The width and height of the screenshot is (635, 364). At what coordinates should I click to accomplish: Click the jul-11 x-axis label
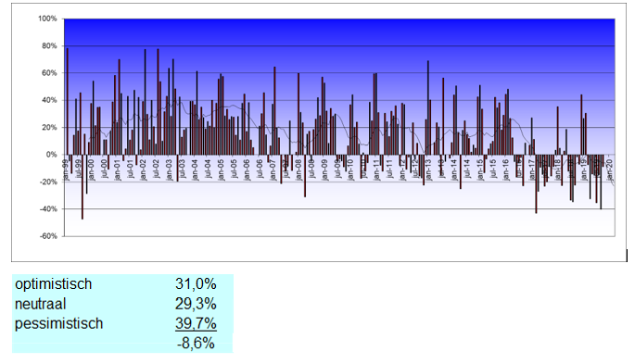[389, 169]
